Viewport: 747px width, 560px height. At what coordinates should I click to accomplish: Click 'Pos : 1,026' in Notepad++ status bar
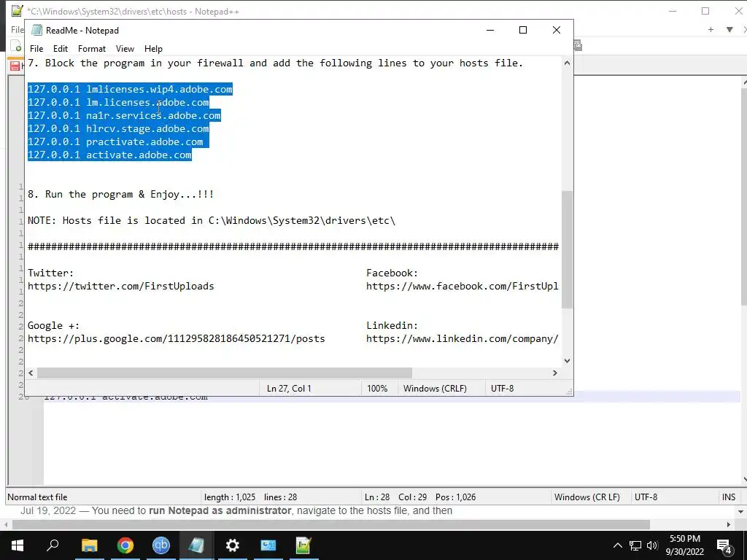coord(455,497)
